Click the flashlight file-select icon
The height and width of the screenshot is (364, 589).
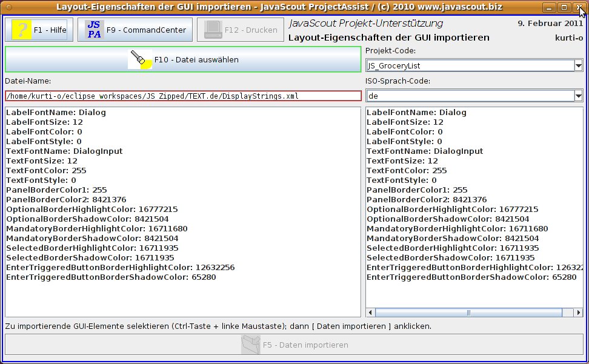click(140, 59)
